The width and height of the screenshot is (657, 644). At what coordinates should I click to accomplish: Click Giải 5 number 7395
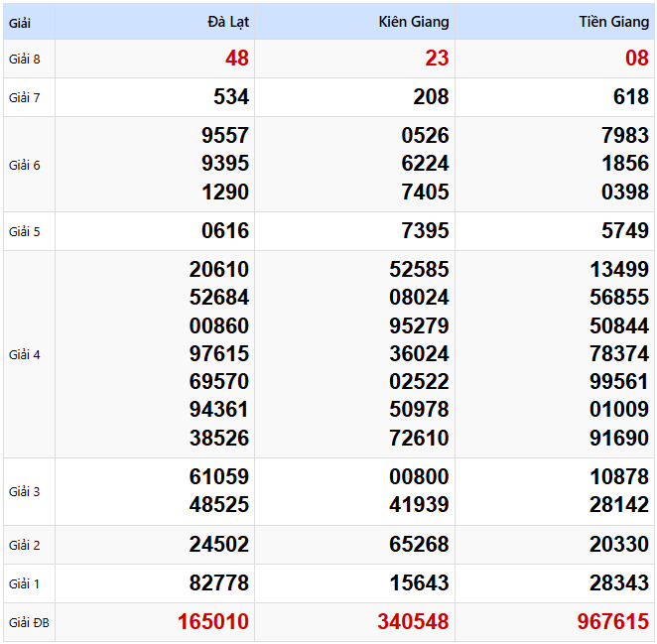[x=425, y=231]
